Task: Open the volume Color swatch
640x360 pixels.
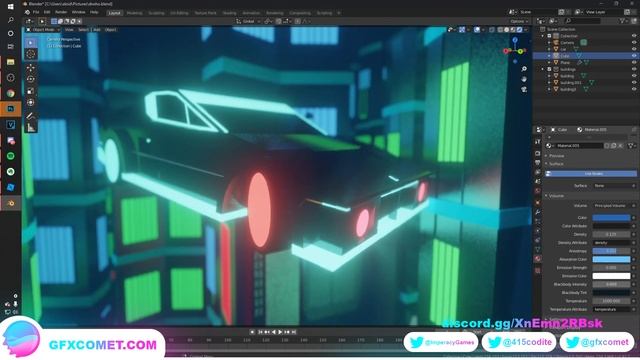Action: (611, 218)
